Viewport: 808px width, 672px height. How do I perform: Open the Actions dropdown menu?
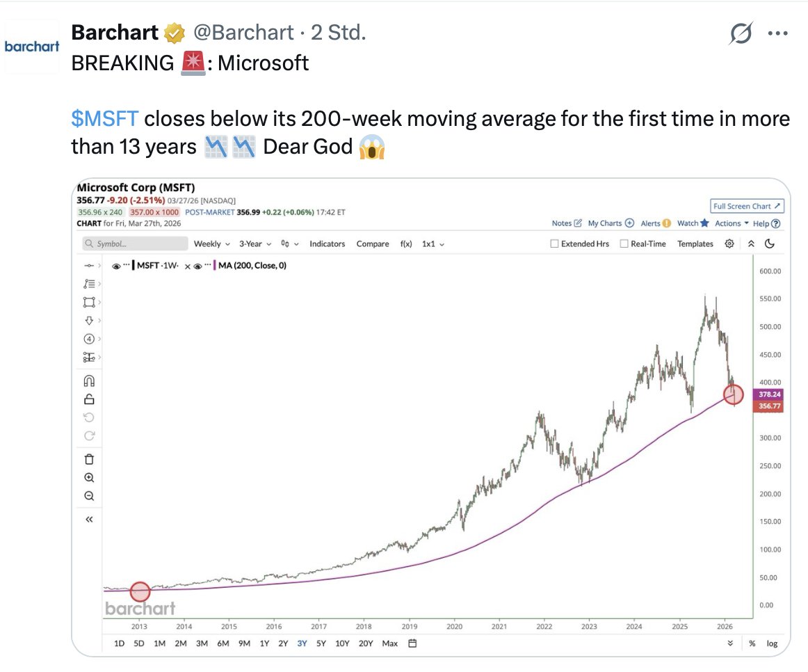coord(732,223)
